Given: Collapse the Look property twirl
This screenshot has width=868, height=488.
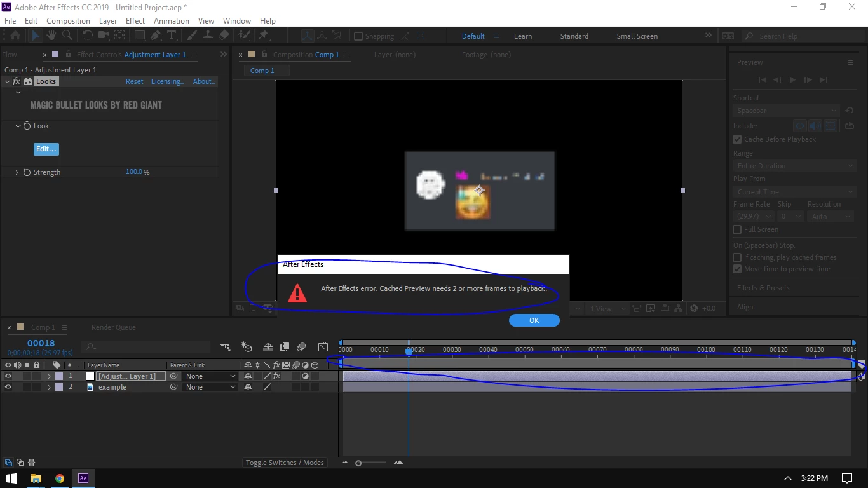Looking at the screenshot, I should coord(18,126).
